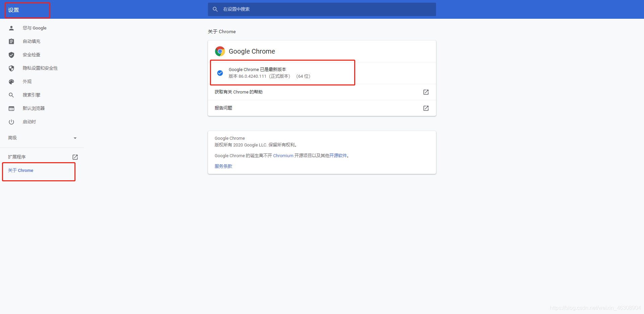Click the Google Chrome card title
The image size is (644, 314).
[x=252, y=51]
